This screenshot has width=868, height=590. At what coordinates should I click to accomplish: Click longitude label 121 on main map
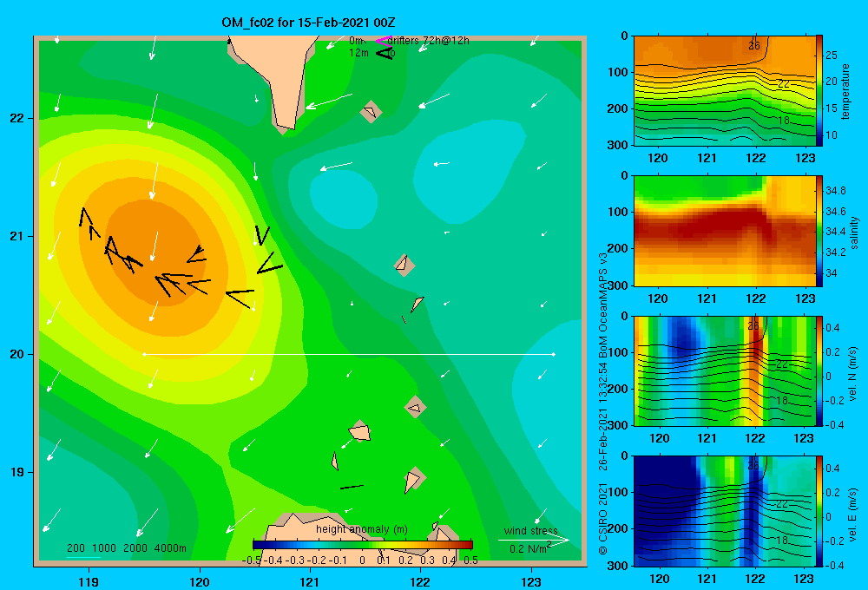tap(310, 581)
